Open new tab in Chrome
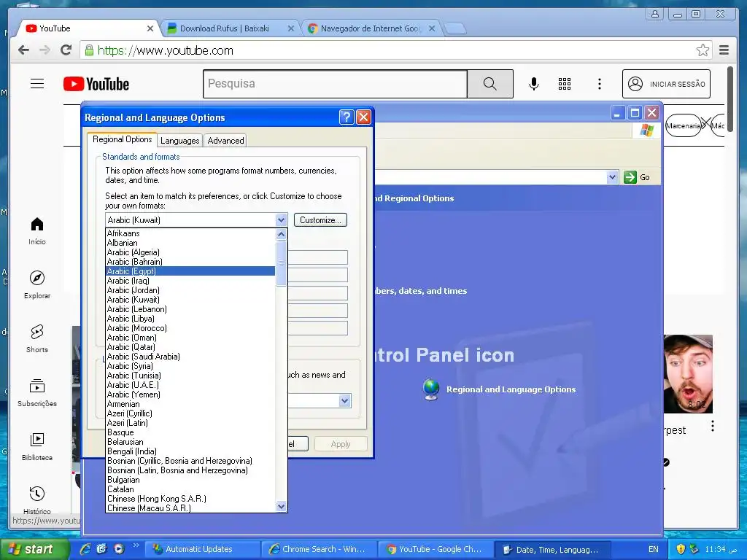The height and width of the screenshot is (560, 747). coord(455,28)
